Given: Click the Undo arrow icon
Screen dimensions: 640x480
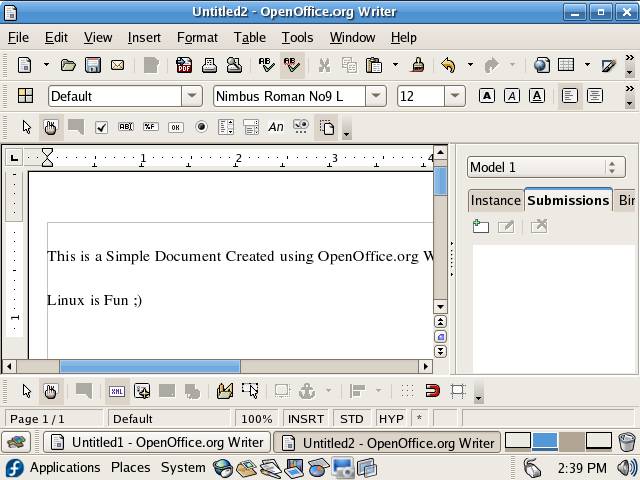Looking at the screenshot, I should pos(447,66).
